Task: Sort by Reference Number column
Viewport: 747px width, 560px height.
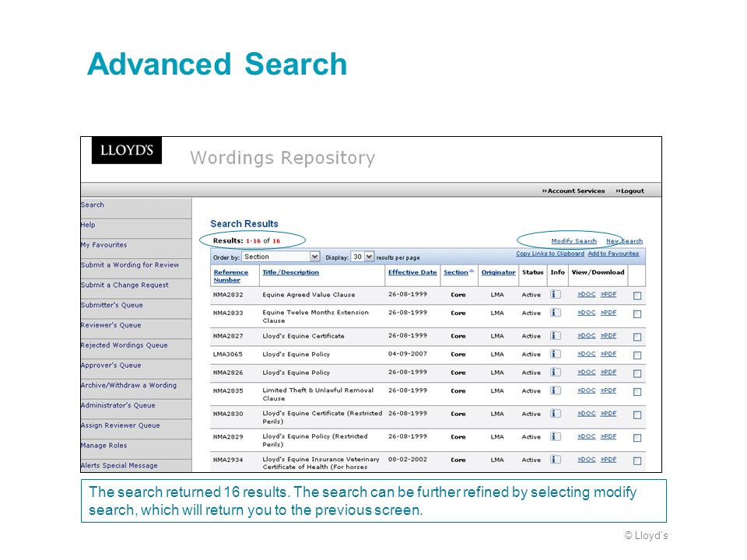Action: [x=231, y=276]
